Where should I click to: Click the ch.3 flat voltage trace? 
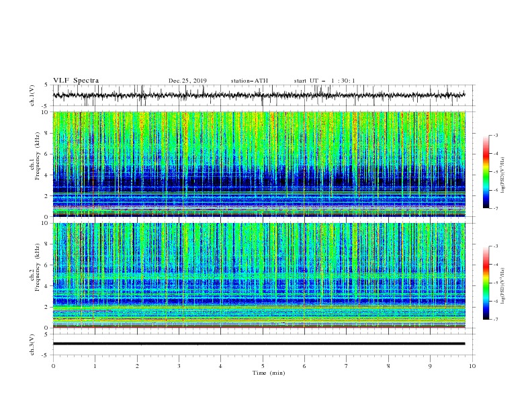[259, 344]
